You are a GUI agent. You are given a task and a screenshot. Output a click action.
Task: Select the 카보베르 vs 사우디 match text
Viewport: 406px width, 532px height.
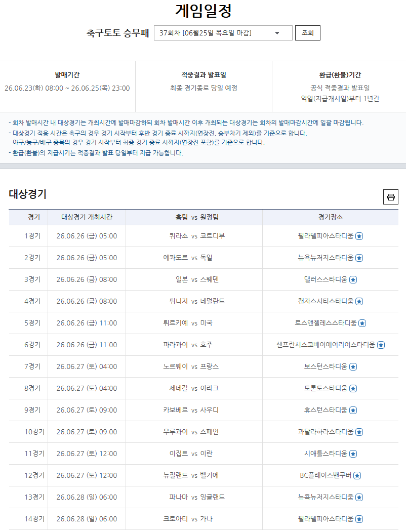(191, 410)
